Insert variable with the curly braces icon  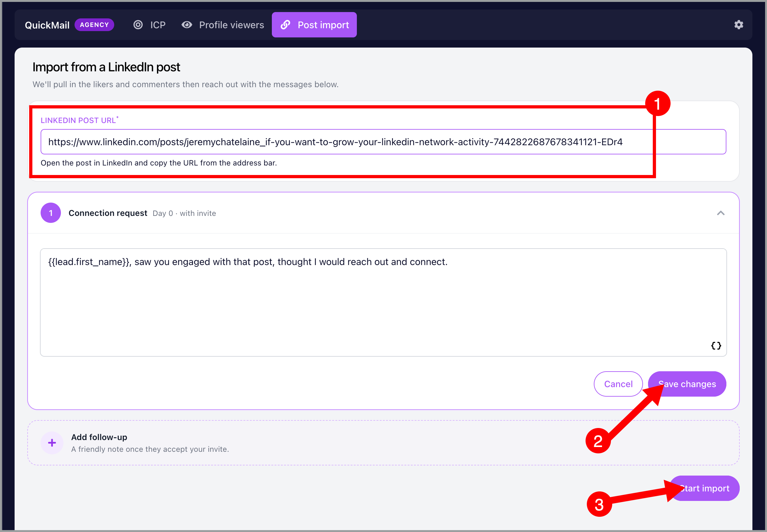pyautogui.click(x=716, y=346)
